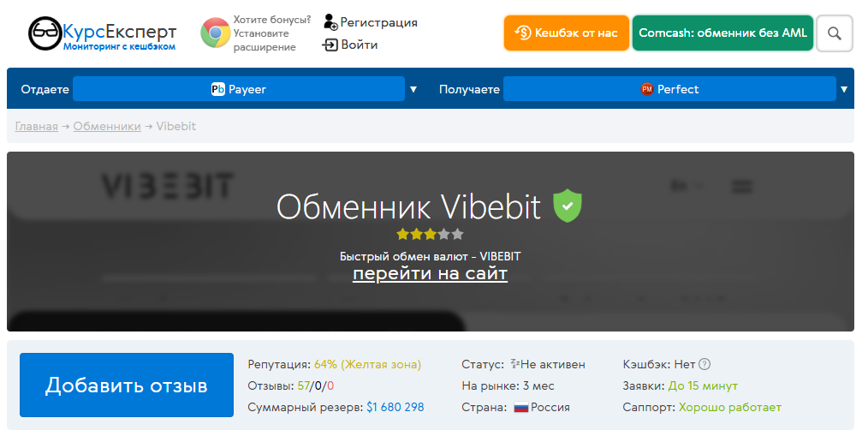This screenshot has height=436, width=868.
Task: Click the Не активен status text
Action: tap(552, 365)
